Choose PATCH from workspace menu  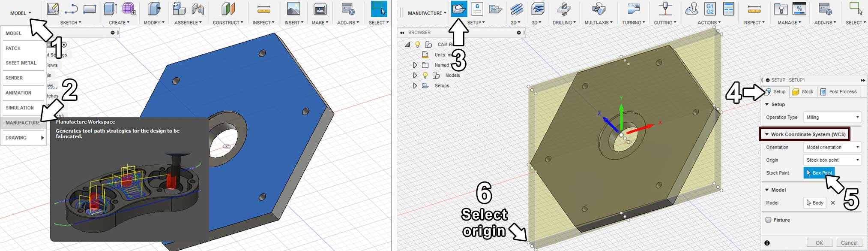point(13,48)
